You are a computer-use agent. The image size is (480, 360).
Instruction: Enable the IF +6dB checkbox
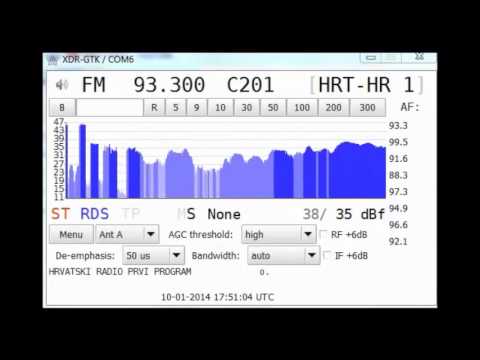(327, 256)
